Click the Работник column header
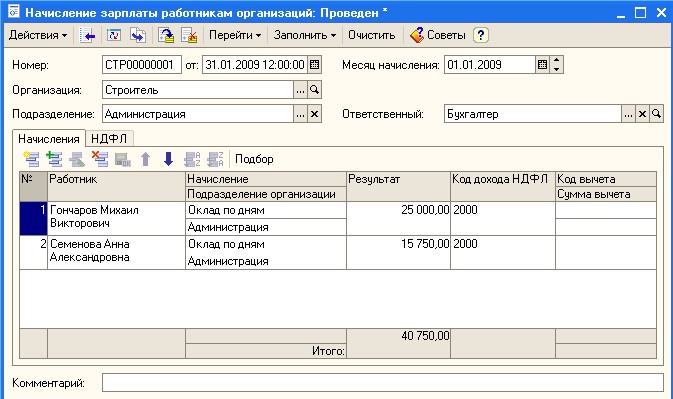The width and height of the screenshot is (673, 399). click(x=116, y=186)
